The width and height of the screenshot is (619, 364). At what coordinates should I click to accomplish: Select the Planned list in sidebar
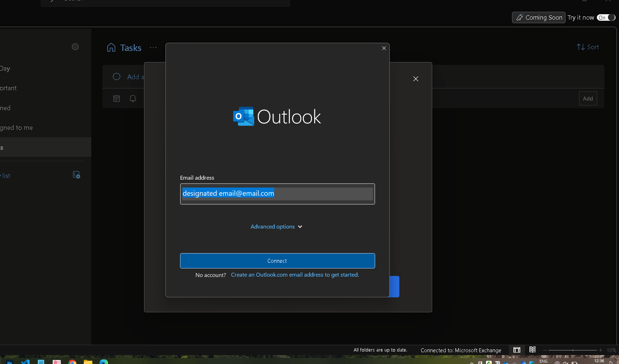(46, 108)
